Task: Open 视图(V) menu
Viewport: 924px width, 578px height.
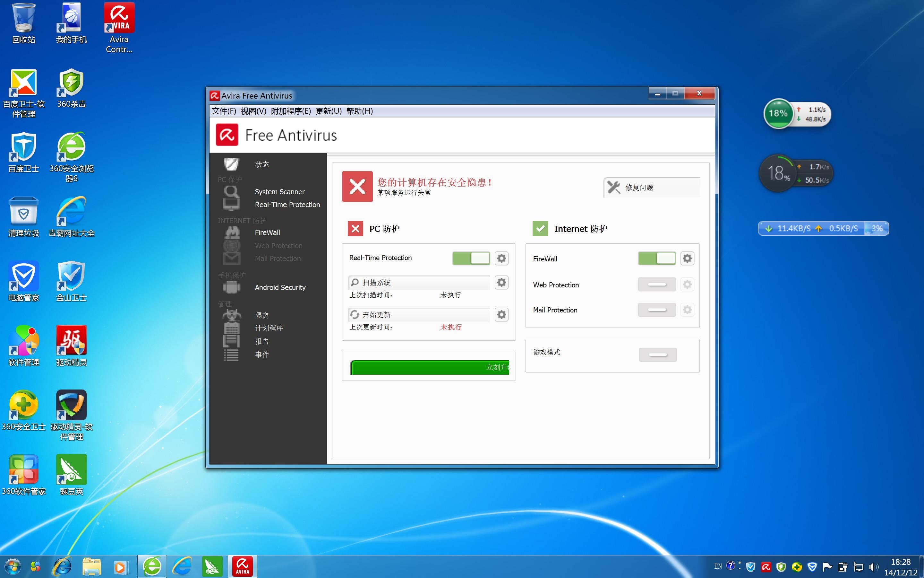Action: (253, 111)
